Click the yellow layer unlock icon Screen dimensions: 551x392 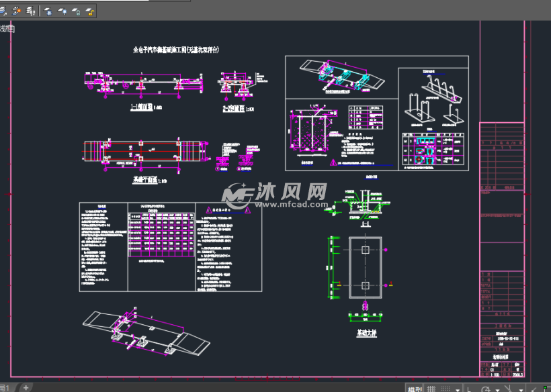pos(90,11)
